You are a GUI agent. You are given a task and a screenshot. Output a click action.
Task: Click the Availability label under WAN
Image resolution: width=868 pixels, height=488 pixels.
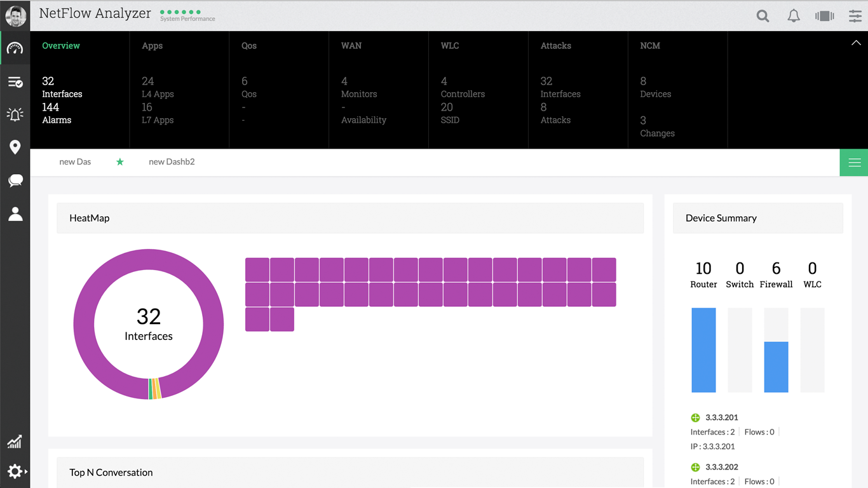click(363, 120)
